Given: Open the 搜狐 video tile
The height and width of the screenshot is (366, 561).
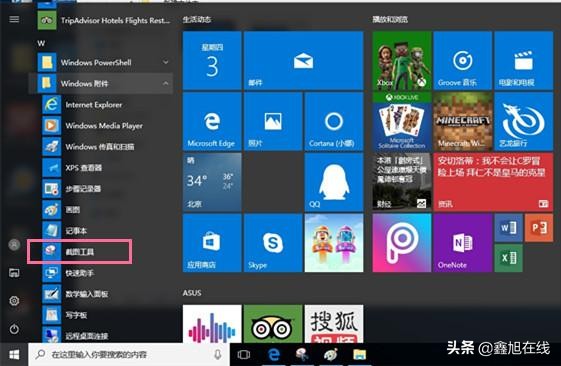Looking at the screenshot, I should 334,323.
